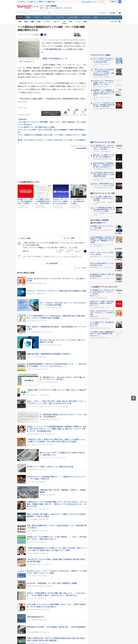Viewport: 138px width, 644px height.
Task: Open settings via the gear icon
Action: (x=120, y=13)
